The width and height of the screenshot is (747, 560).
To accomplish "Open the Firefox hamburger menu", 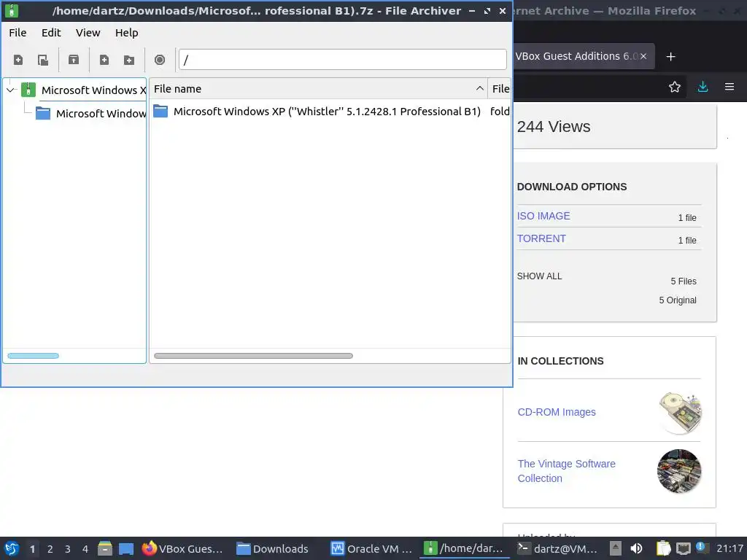I will (x=729, y=87).
